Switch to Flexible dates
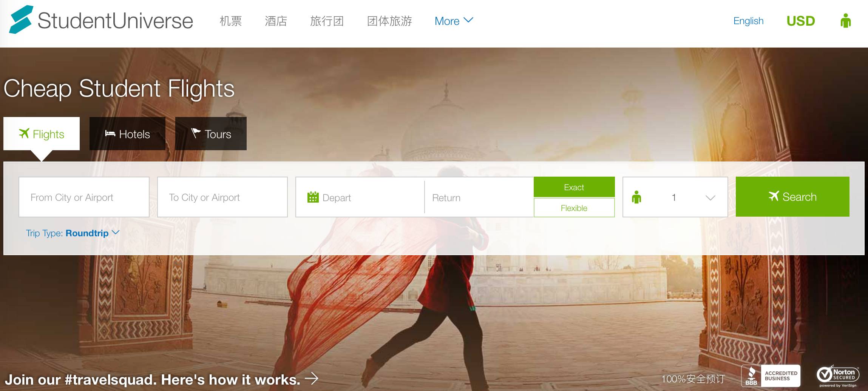This screenshot has width=868, height=391. click(x=574, y=208)
